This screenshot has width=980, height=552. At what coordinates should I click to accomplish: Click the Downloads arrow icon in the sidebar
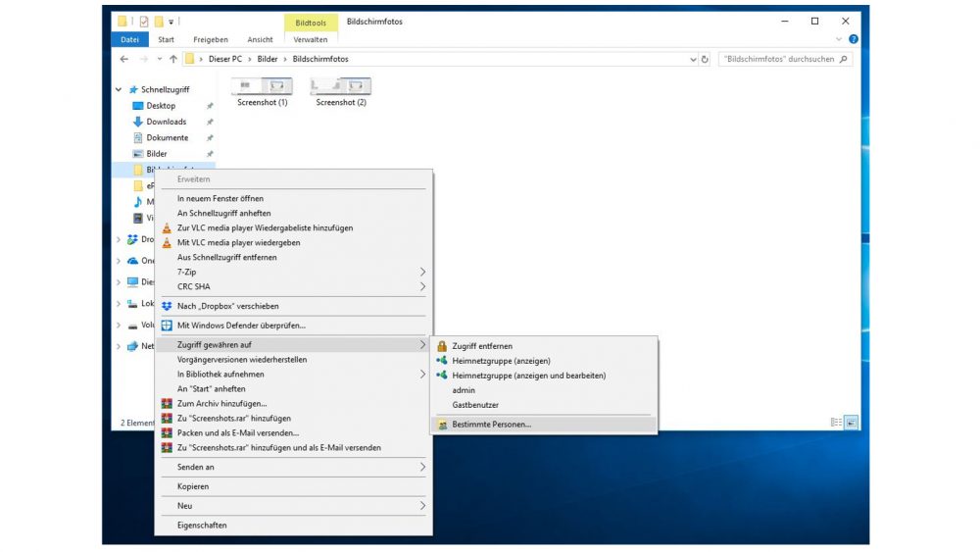point(138,122)
